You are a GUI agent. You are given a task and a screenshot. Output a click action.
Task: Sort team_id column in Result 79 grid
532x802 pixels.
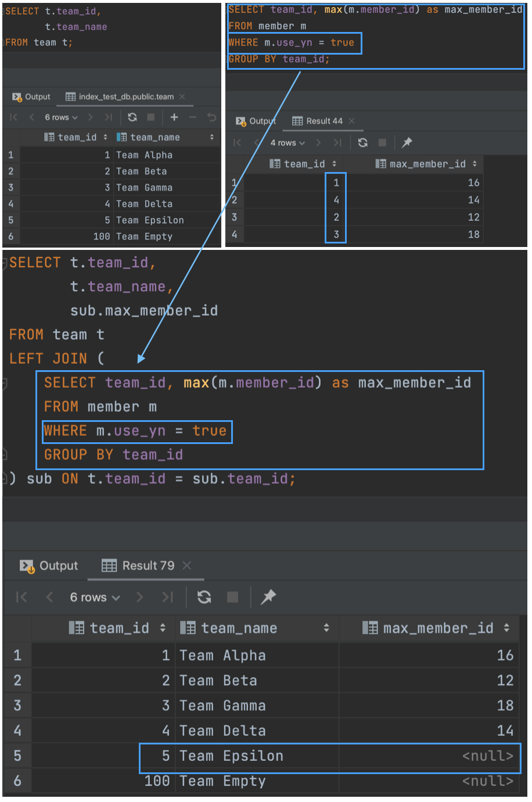[163, 628]
